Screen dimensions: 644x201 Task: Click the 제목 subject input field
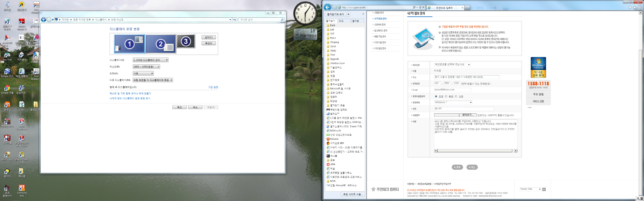coord(464,109)
